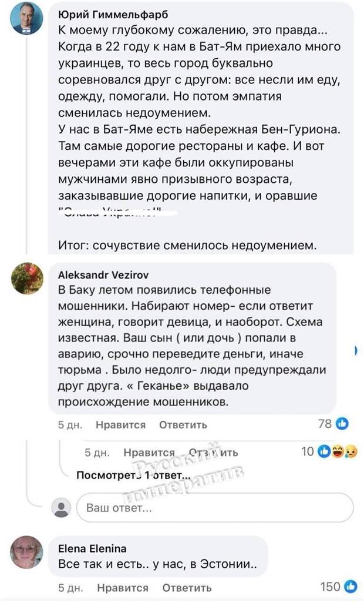The image size is (364, 603).
Task: Click Aleksandr Vezirov's avatar
Action: pos(26,277)
